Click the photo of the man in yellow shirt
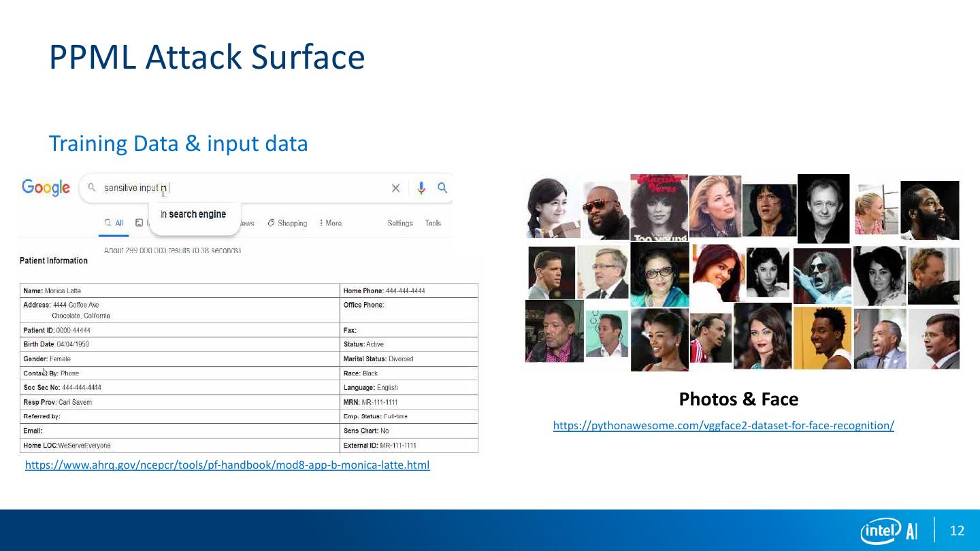The width and height of the screenshot is (980, 551). click(x=822, y=338)
